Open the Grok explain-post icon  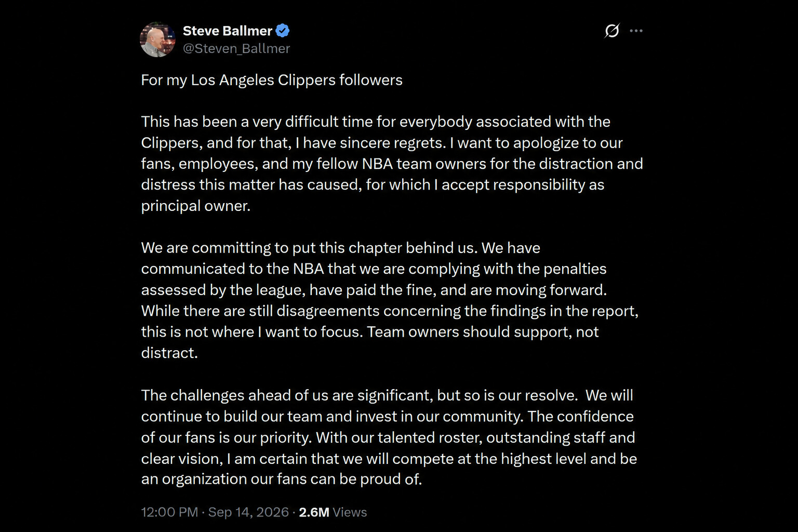pos(612,31)
